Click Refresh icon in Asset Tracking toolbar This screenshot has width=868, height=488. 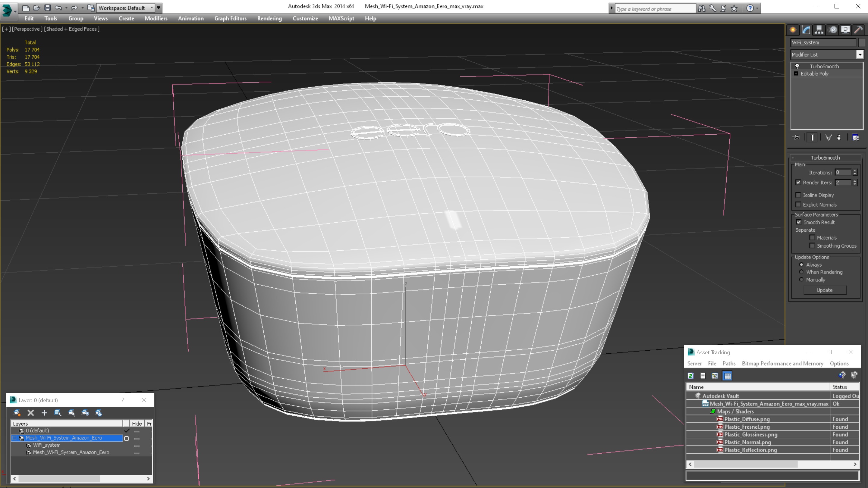[x=691, y=376]
